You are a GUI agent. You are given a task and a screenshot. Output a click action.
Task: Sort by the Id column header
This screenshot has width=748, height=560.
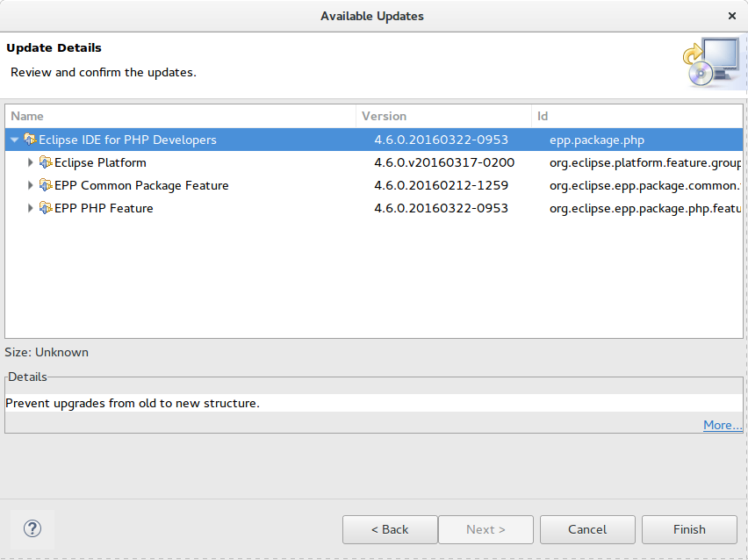pos(637,117)
